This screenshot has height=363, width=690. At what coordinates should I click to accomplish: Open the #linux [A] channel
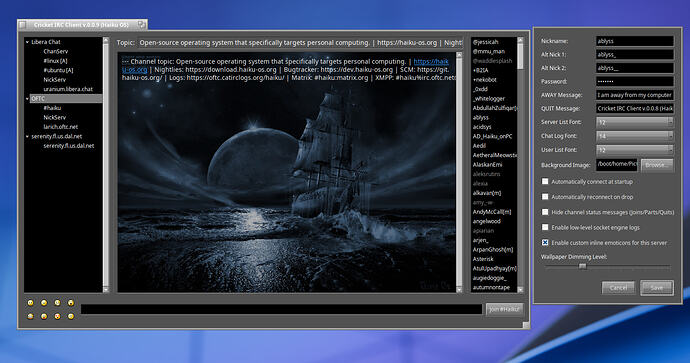pos(55,61)
